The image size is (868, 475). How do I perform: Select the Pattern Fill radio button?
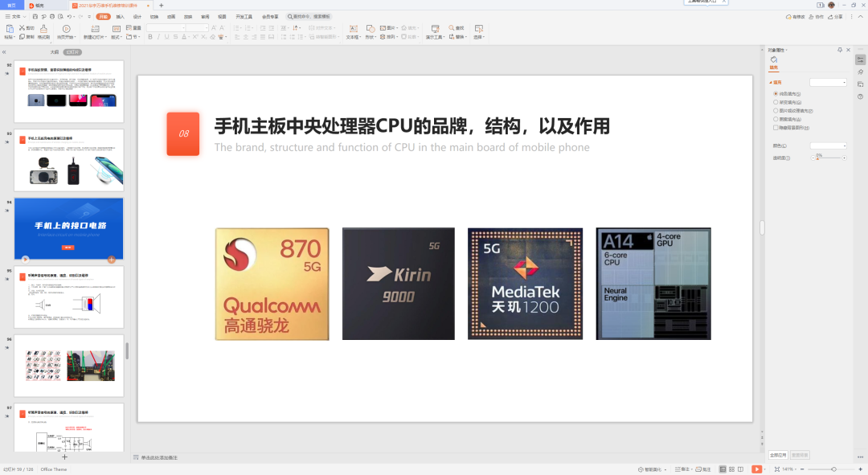pos(776,118)
